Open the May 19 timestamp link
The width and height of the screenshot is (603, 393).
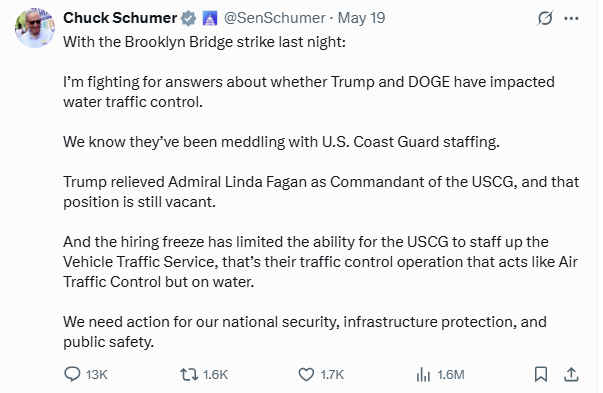point(361,18)
